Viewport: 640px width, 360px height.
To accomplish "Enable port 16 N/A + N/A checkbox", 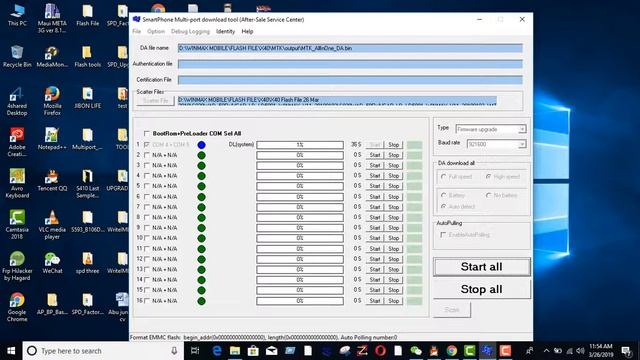I will [147, 301].
